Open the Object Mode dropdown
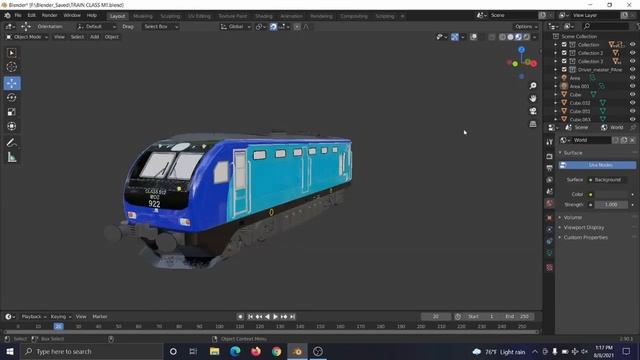The image size is (640, 360). click(27, 37)
